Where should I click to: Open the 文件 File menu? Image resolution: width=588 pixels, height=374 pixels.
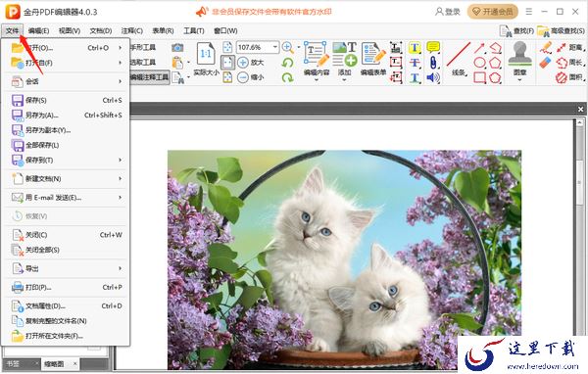pyautogui.click(x=13, y=30)
